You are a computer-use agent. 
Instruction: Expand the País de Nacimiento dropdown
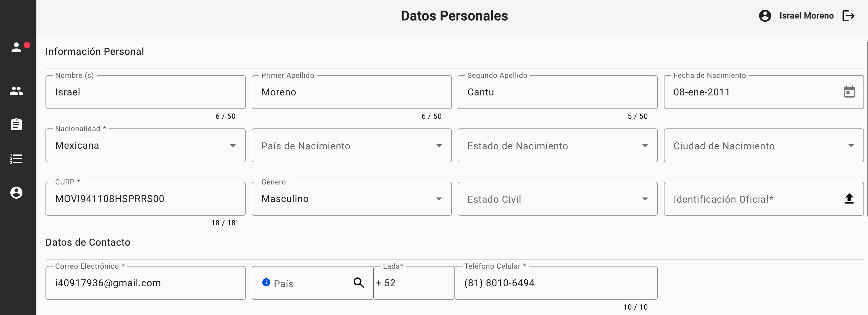pyautogui.click(x=439, y=146)
